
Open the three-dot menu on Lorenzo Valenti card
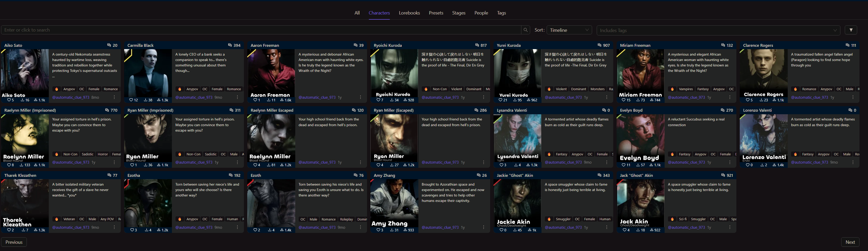[x=853, y=162]
